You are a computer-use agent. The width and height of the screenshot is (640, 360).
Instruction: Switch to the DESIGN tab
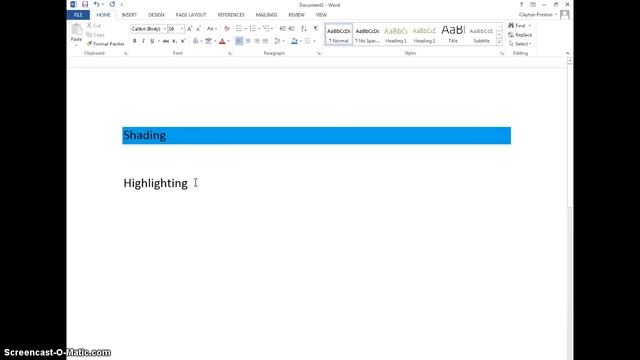156,15
